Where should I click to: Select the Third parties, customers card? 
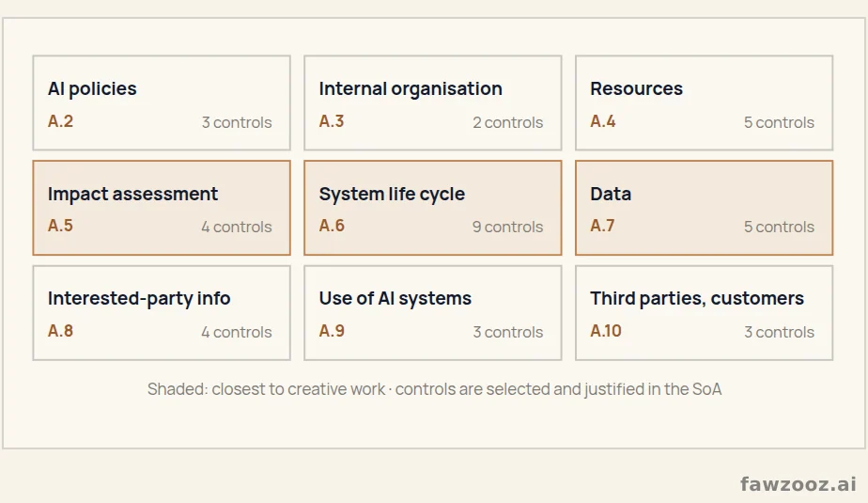point(705,313)
